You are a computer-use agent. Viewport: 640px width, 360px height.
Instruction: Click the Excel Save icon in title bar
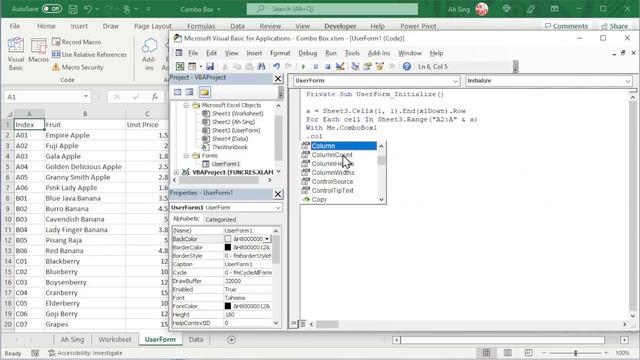click(73, 9)
